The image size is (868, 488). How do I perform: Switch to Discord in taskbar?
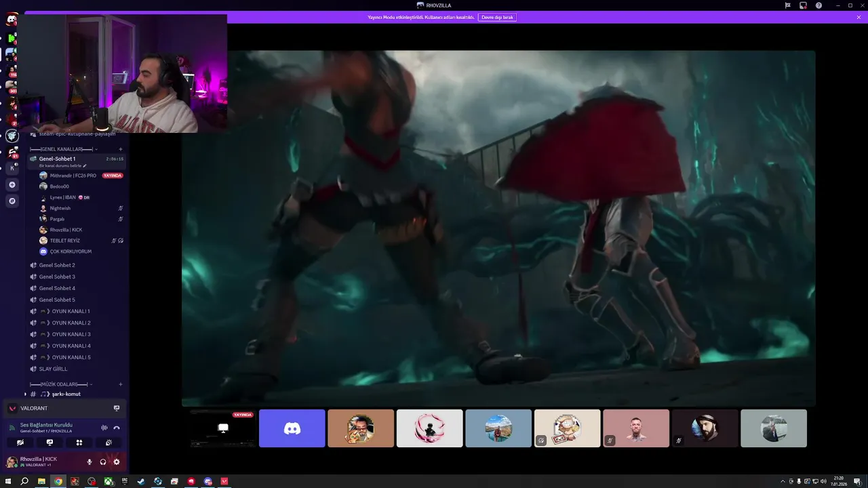click(x=208, y=481)
